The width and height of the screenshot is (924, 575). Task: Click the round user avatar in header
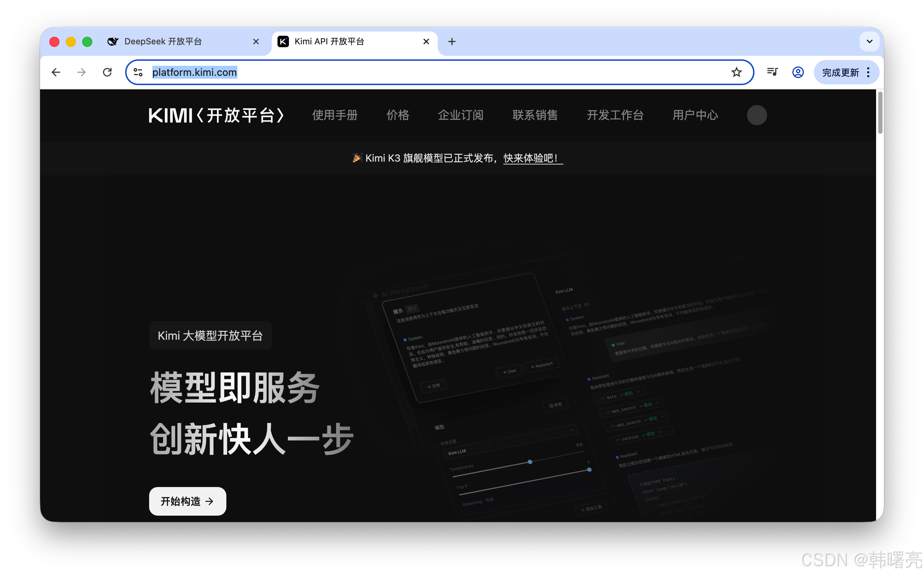[757, 115]
